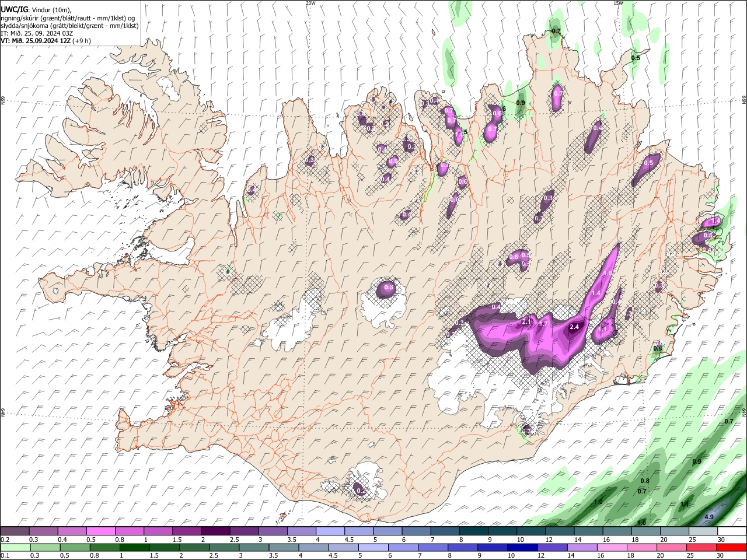The image size is (747, 560).
Task: Select the dark teal 8 swatch in upper legend
Action: point(473,531)
